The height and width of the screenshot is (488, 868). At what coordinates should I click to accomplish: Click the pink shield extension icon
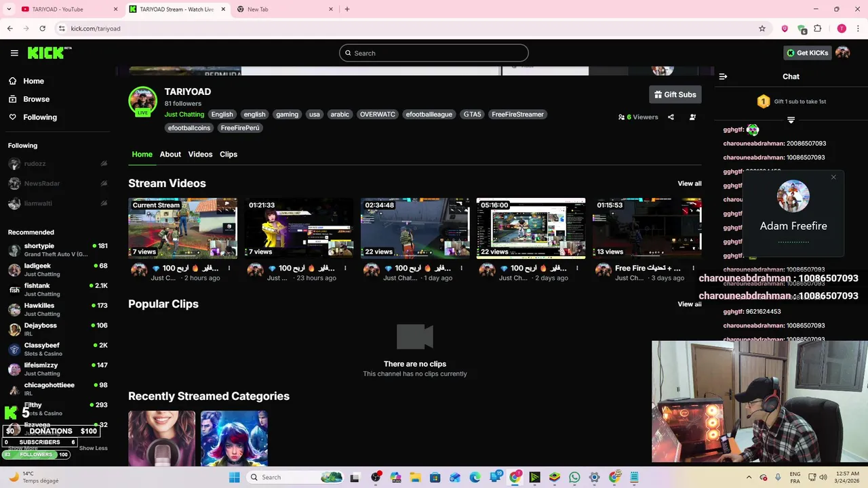(x=785, y=28)
